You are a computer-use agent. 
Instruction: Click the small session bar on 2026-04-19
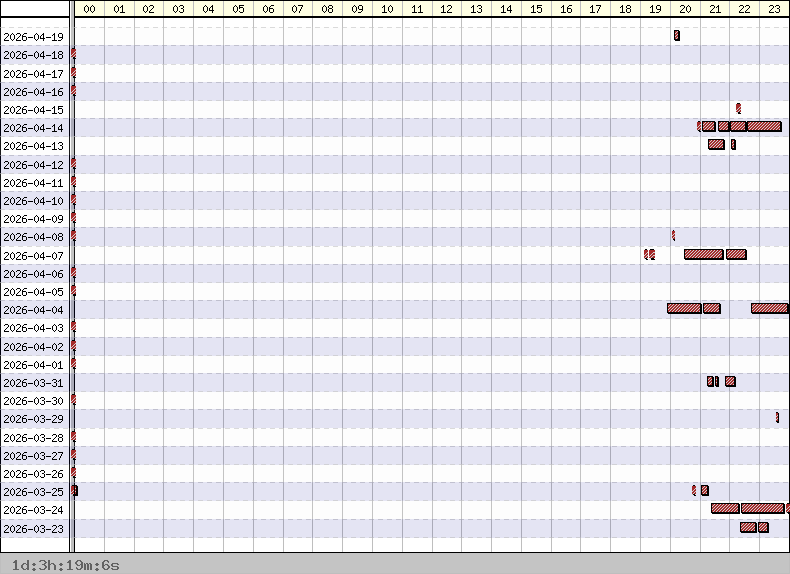click(x=677, y=36)
